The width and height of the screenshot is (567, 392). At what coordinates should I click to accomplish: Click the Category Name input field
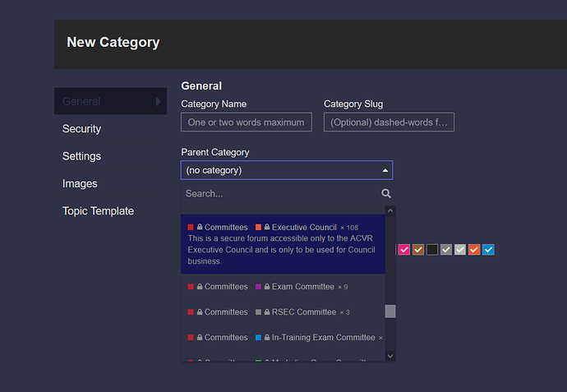point(247,122)
